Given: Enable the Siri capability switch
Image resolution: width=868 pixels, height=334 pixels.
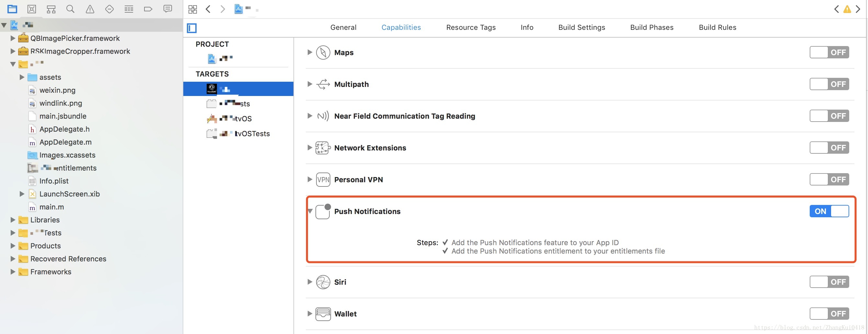Looking at the screenshot, I should [x=829, y=282].
